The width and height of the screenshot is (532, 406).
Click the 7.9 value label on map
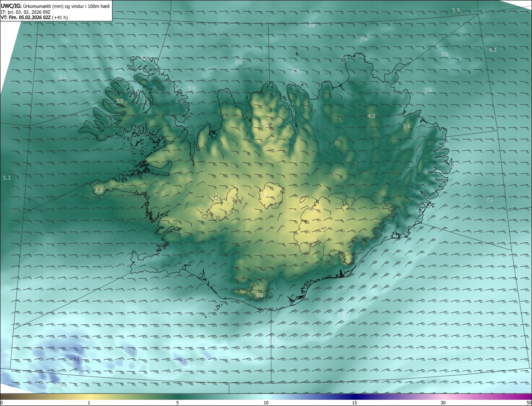pyautogui.click(x=311, y=26)
